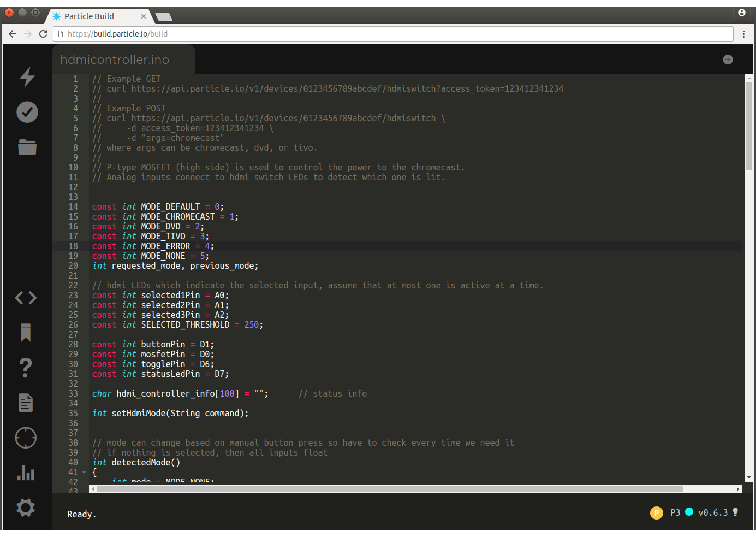The image size is (756, 537).
Task: Click line number 18 in the gutter
Action: pos(73,246)
